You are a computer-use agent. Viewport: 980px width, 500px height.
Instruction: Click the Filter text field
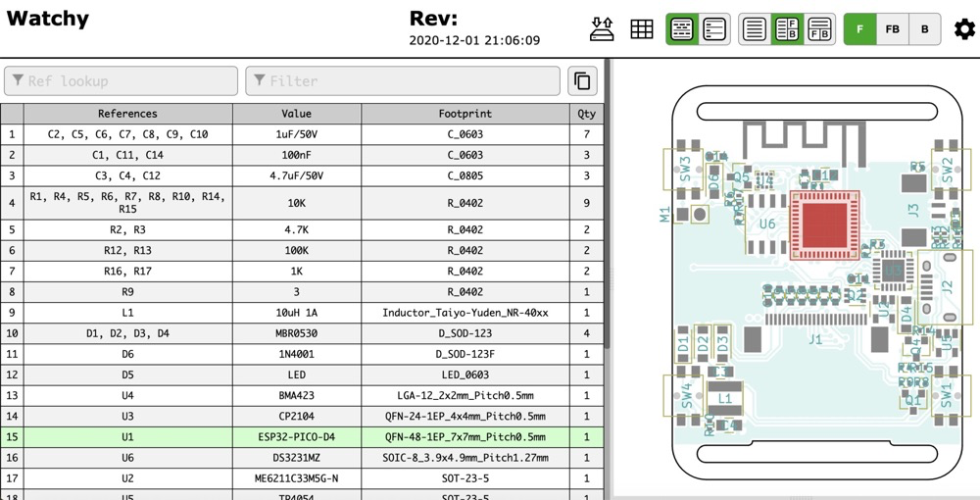(403, 81)
